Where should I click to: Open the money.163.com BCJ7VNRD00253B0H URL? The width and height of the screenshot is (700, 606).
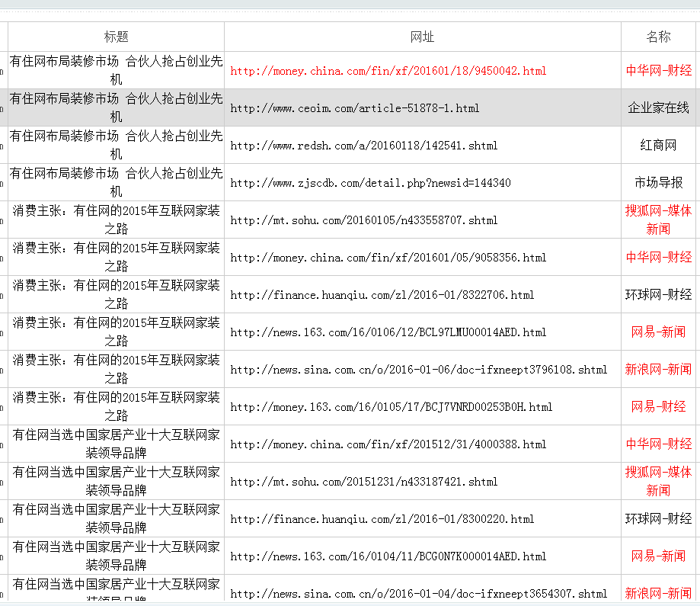coord(391,407)
